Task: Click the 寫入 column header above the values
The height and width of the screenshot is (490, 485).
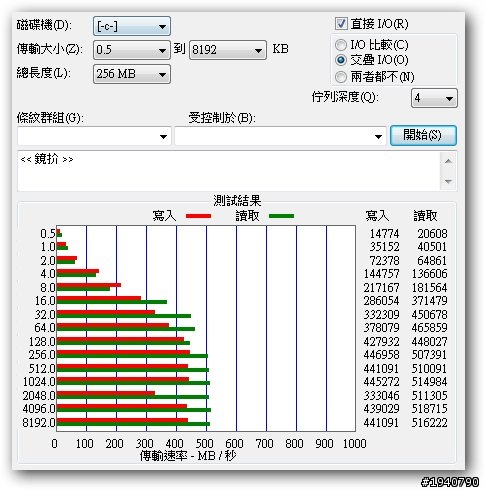Action: tap(377, 216)
